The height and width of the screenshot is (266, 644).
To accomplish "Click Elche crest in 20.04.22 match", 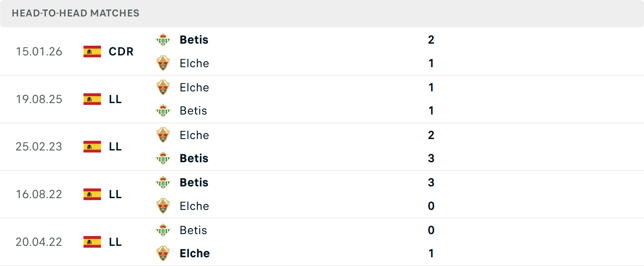I will click(x=163, y=253).
